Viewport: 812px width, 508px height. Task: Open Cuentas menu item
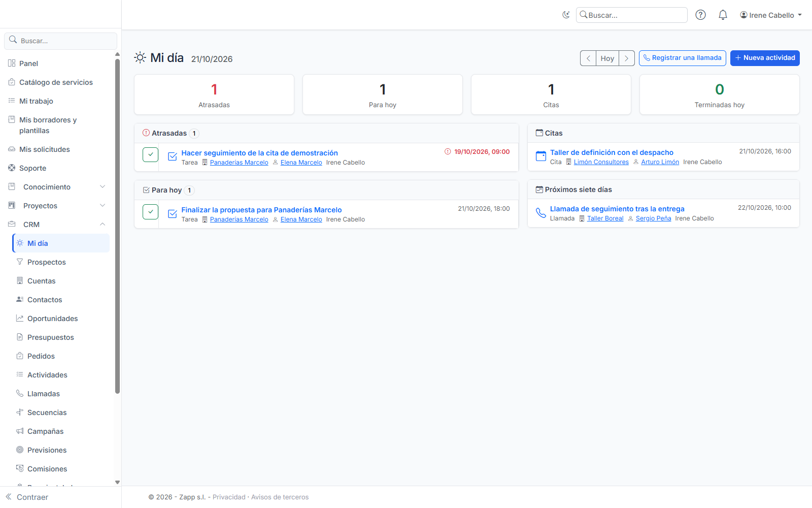[x=61, y=281]
